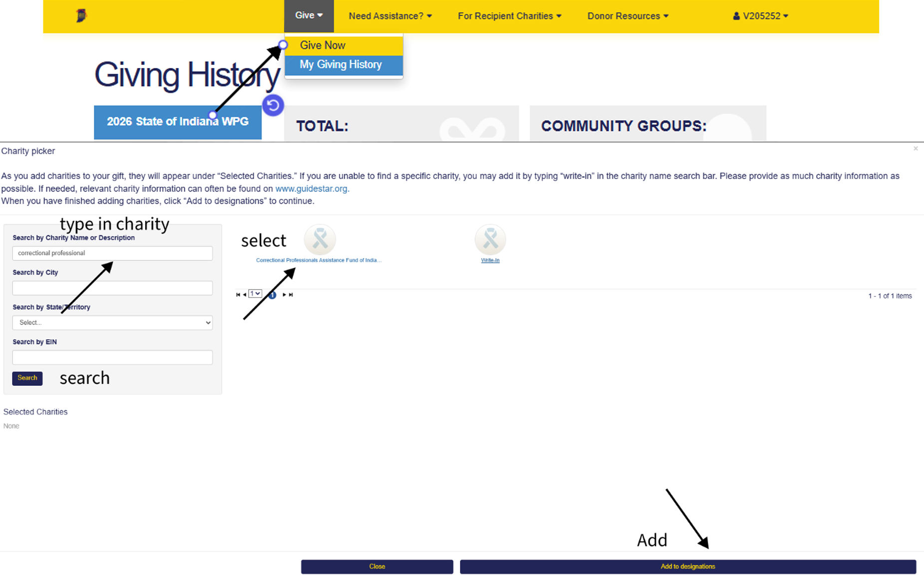Open the user V205252 account menu
This screenshot has width=924, height=581.
pyautogui.click(x=760, y=16)
